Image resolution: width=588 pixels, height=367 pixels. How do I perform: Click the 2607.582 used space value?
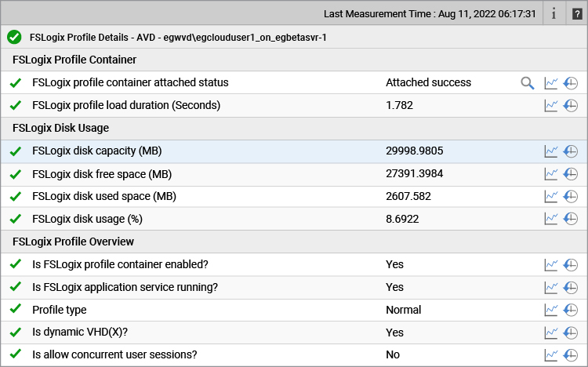pyautogui.click(x=408, y=196)
